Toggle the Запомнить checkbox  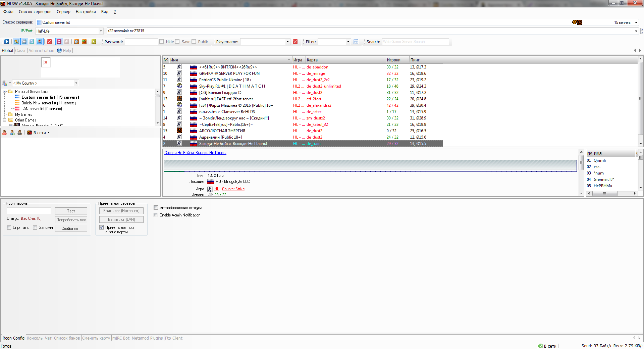pos(35,228)
